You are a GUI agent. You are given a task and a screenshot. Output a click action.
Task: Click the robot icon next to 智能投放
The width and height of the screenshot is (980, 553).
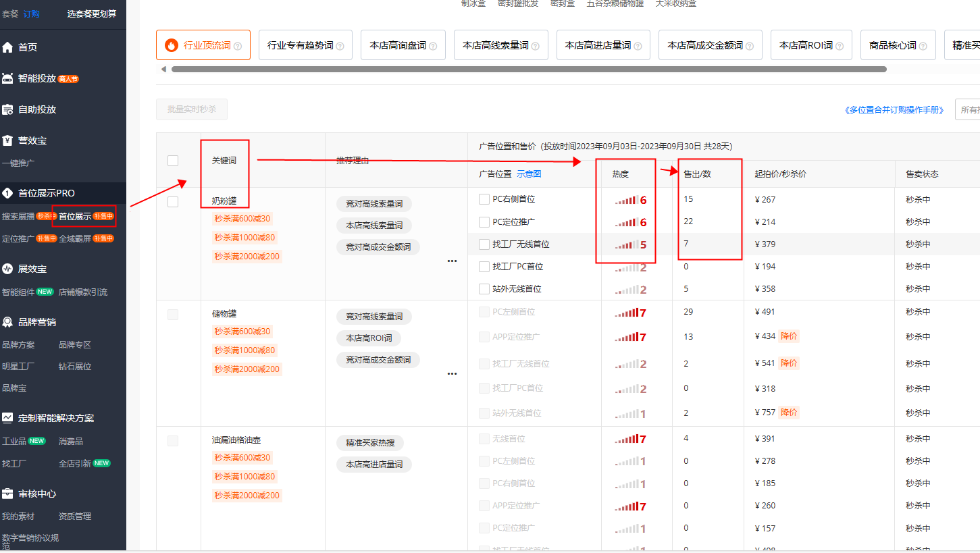[x=8, y=78]
